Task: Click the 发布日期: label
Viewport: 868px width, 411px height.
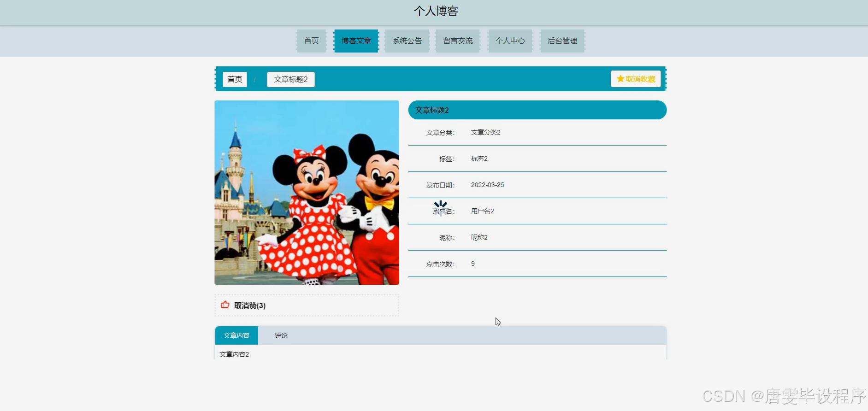Action: click(x=440, y=185)
